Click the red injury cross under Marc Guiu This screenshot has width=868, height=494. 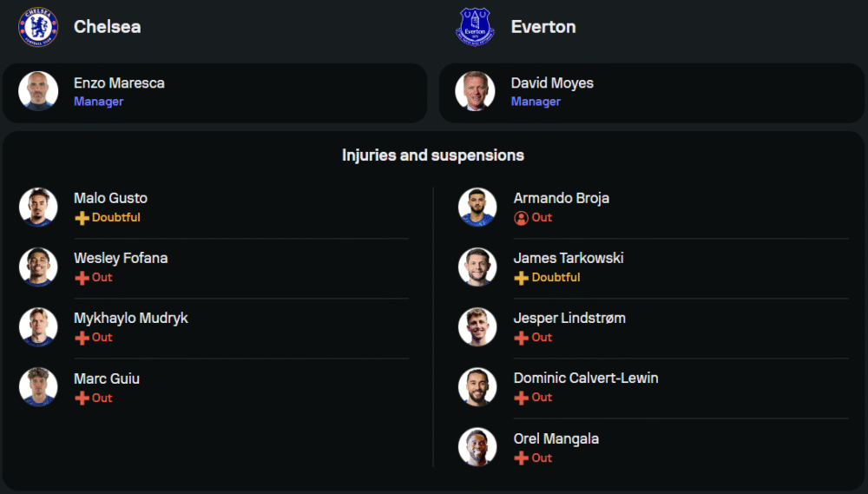(82, 398)
